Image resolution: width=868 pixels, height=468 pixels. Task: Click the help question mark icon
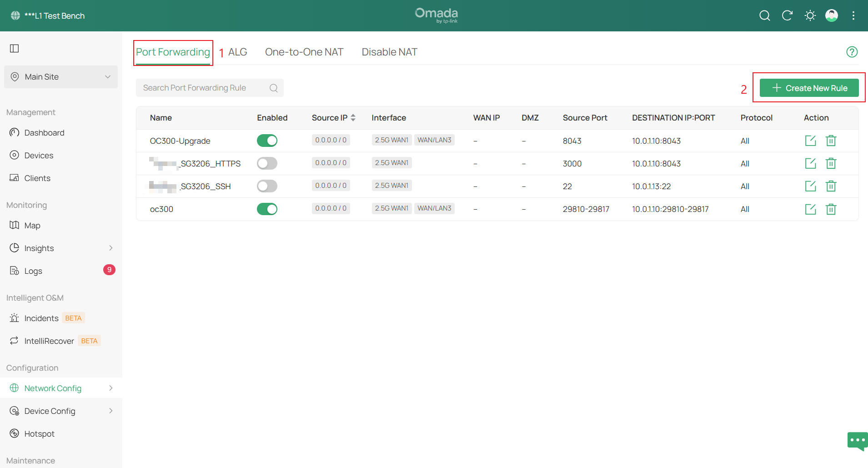pyautogui.click(x=852, y=52)
